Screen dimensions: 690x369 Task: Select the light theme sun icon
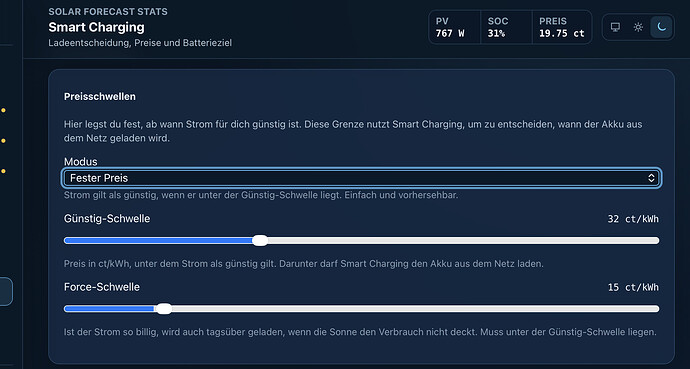point(638,27)
